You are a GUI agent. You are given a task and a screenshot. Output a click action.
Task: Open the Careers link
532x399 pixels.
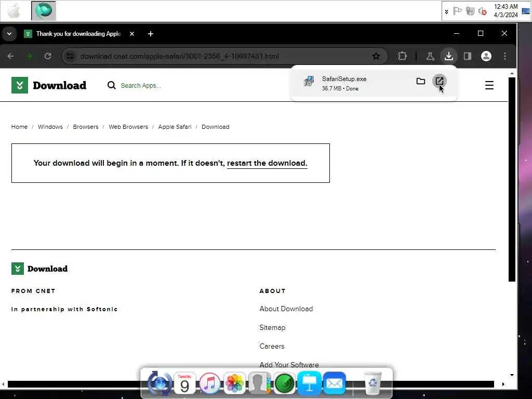pos(272,346)
